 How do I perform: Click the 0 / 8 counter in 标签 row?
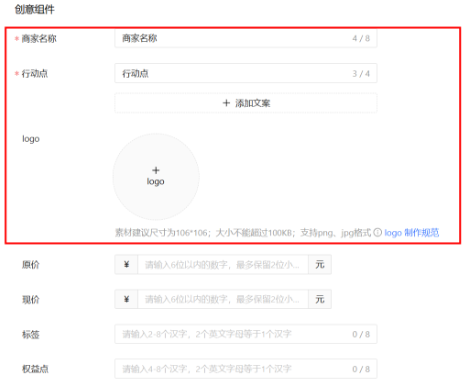[x=361, y=334]
